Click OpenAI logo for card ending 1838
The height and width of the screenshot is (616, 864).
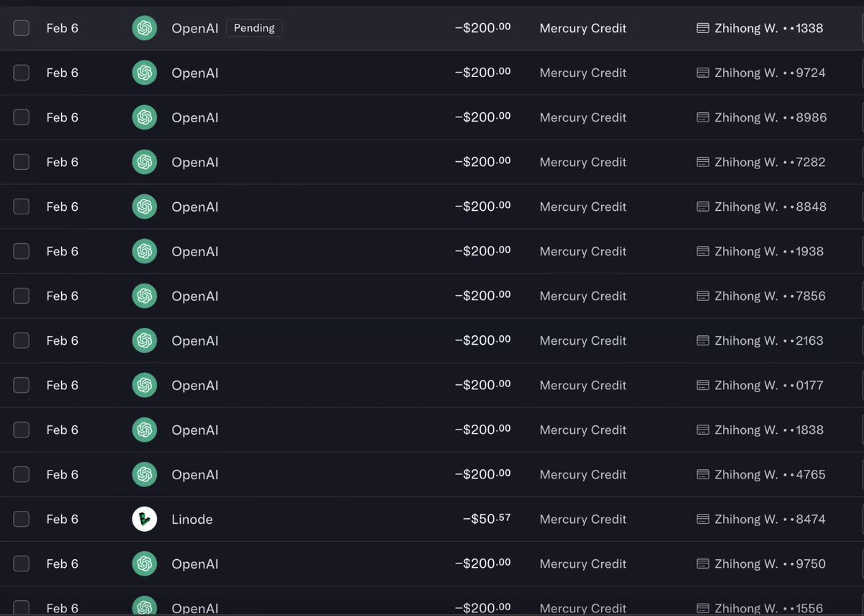tap(145, 430)
